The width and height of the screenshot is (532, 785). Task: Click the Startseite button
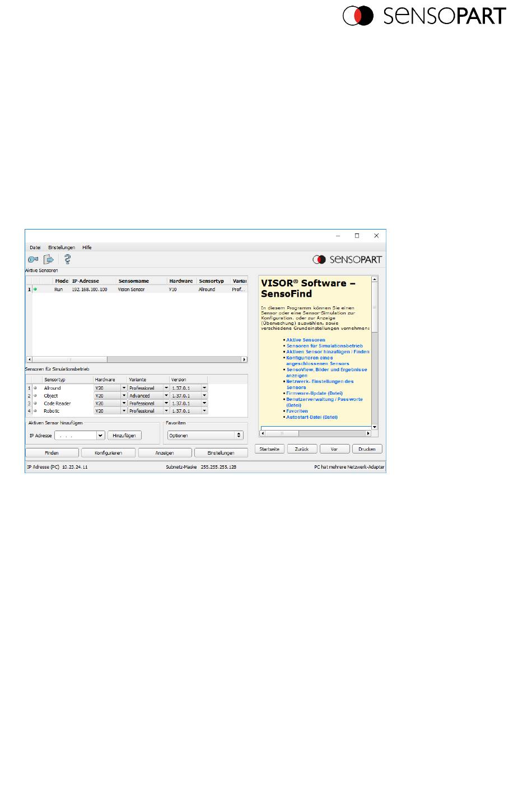(x=269, y=449)
